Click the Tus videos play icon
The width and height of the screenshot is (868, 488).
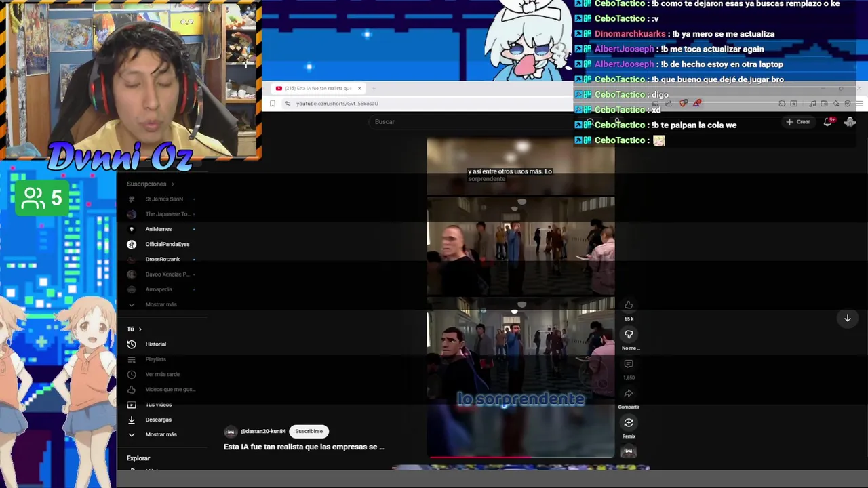click(132, 405)
